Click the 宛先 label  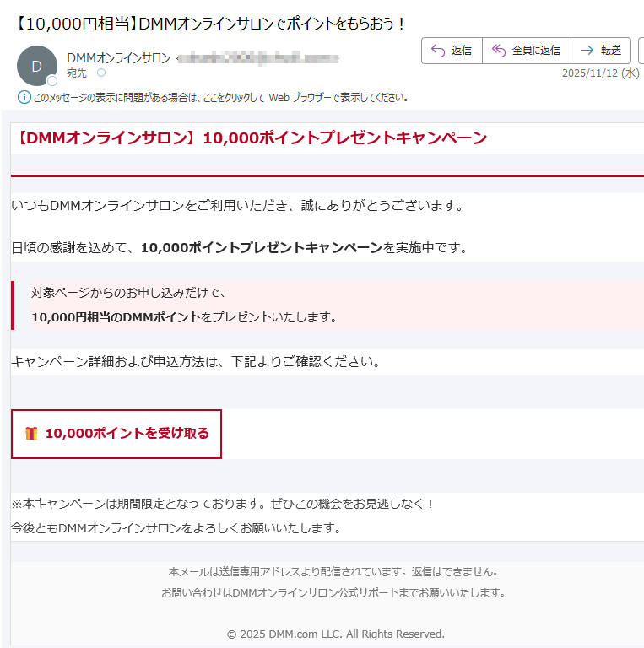click(x=77, y=73)
